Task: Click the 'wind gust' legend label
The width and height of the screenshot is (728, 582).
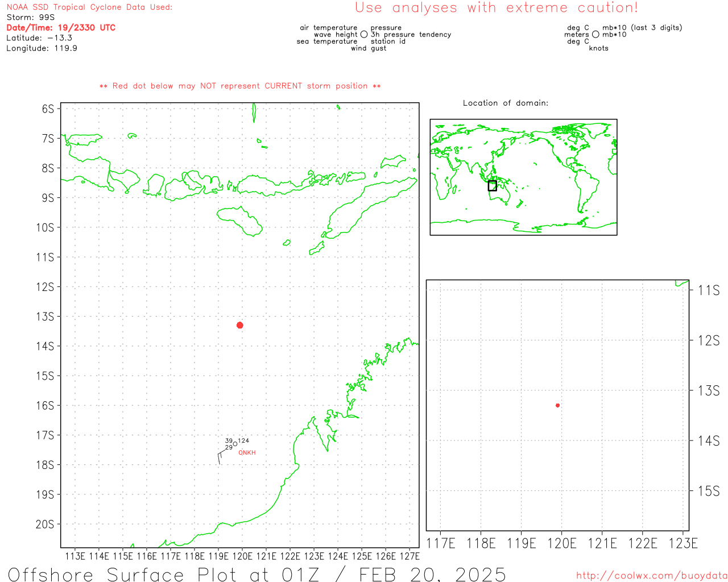Action: (x=369, y=48)
